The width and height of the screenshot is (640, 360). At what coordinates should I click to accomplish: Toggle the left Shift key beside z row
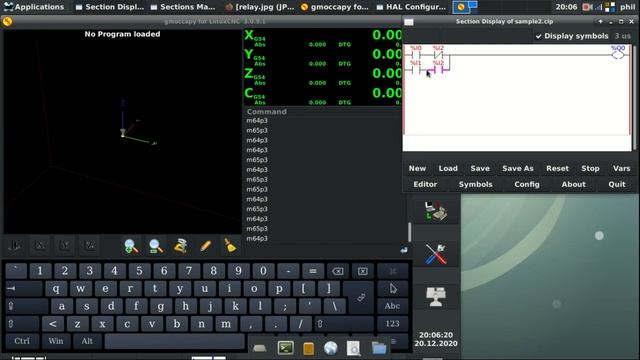coord(22,324)
